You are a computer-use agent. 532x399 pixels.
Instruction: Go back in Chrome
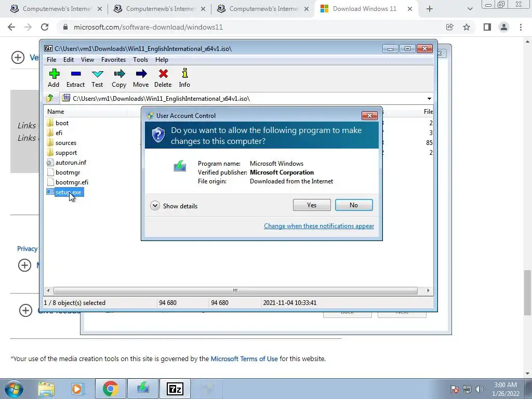pos(11,27)
